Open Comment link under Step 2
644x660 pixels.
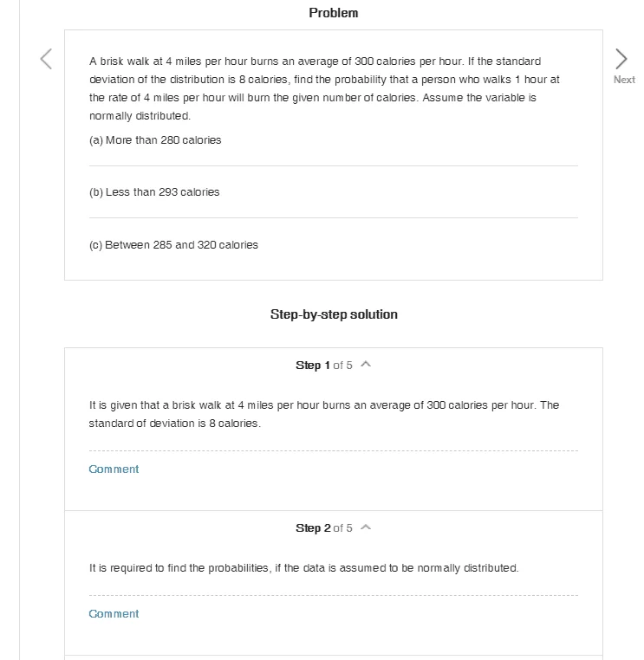point(114,614)
